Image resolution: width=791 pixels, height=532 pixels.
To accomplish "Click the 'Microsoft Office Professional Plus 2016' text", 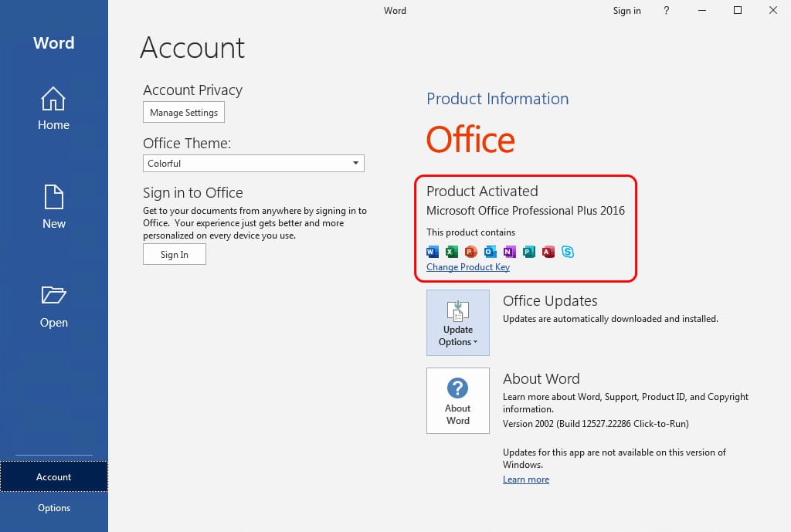I will pos(525,210).
